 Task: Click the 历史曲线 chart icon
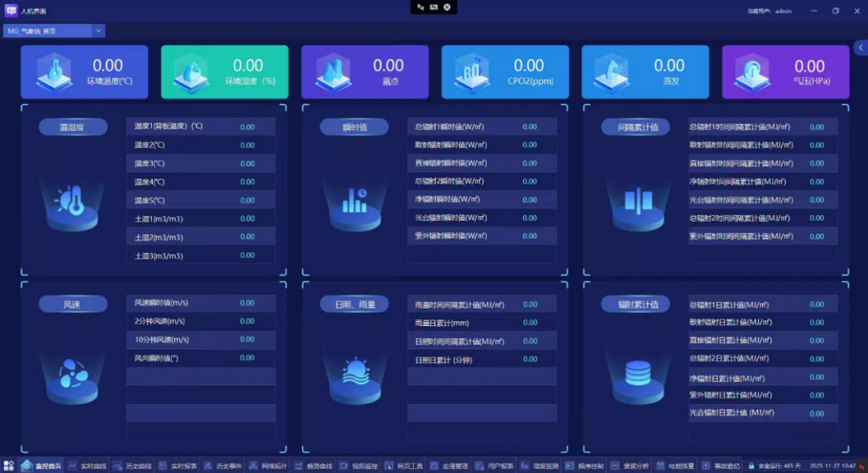pyautogui.click(x=117, y=466)
